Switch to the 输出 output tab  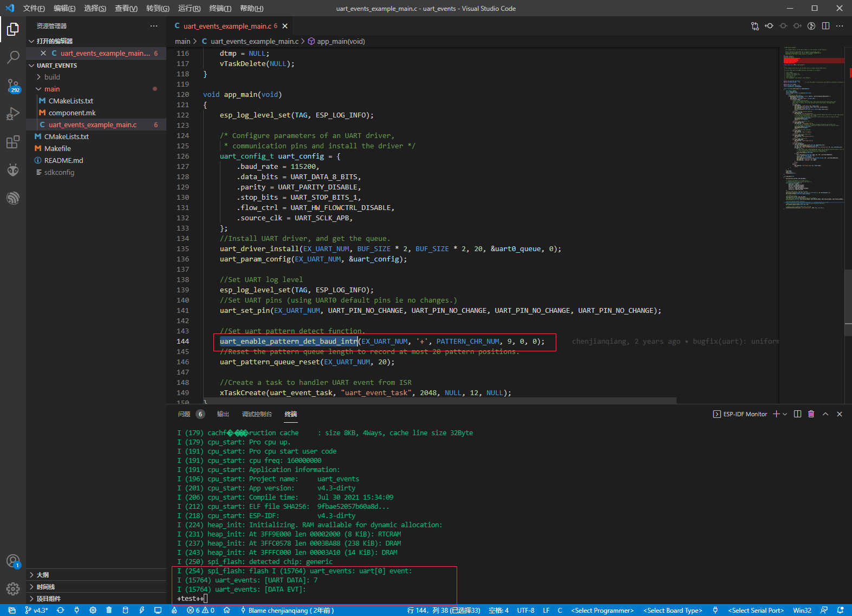223,414
